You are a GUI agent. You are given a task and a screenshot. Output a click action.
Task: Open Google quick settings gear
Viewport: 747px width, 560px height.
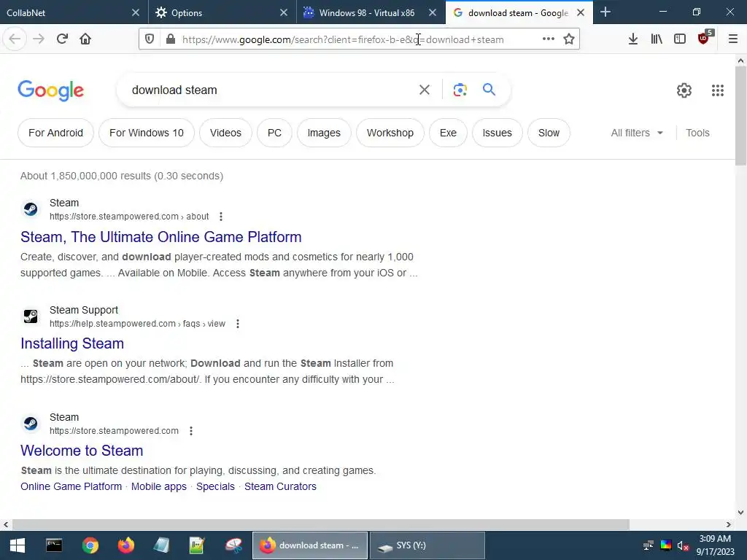(684, 90)
